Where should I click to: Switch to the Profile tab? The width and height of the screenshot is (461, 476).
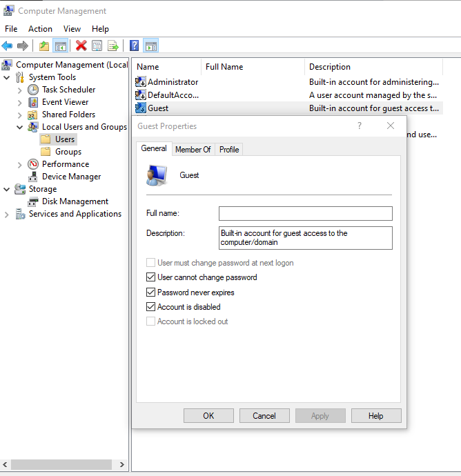229,150
